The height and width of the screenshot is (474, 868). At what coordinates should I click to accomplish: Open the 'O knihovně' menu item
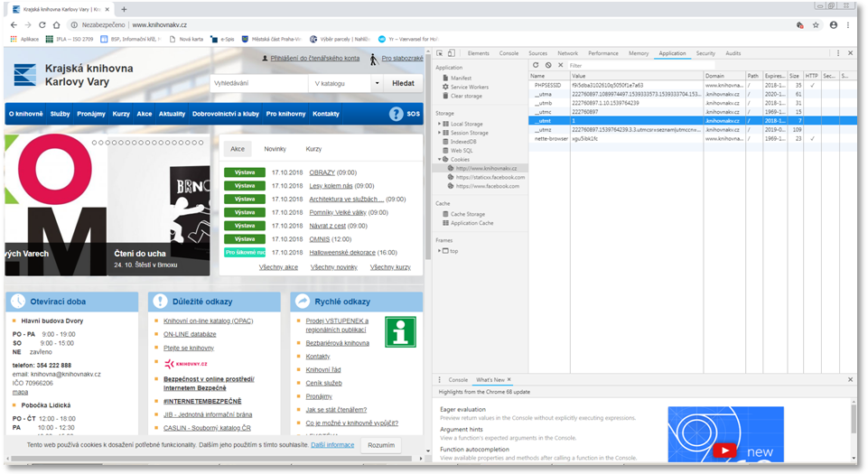[25, 114]
